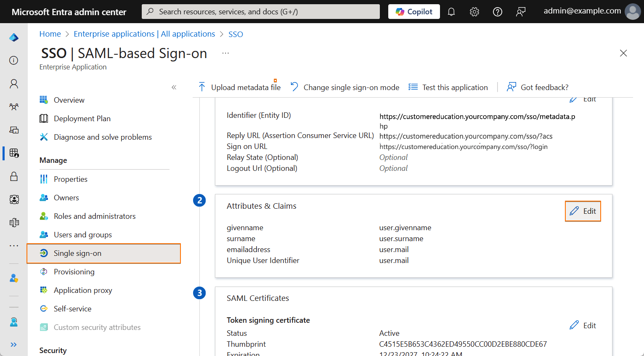Select the Users icon in the left rail
Screen dimensions: 644x356
point(13,83)
